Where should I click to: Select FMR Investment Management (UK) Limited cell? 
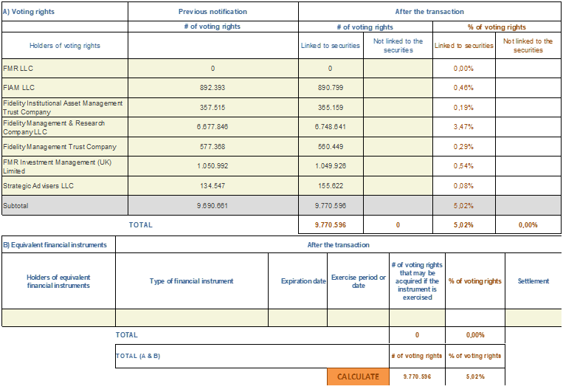[x=65, y=166]
